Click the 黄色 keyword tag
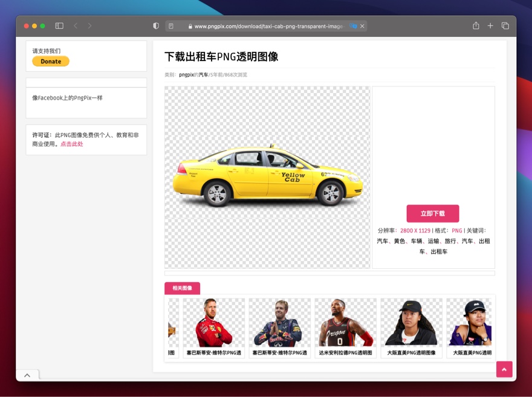 point(400,241)
